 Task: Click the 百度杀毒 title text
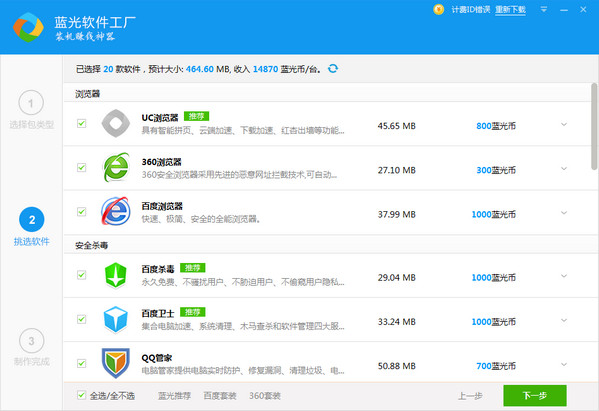tap(158, 269)
